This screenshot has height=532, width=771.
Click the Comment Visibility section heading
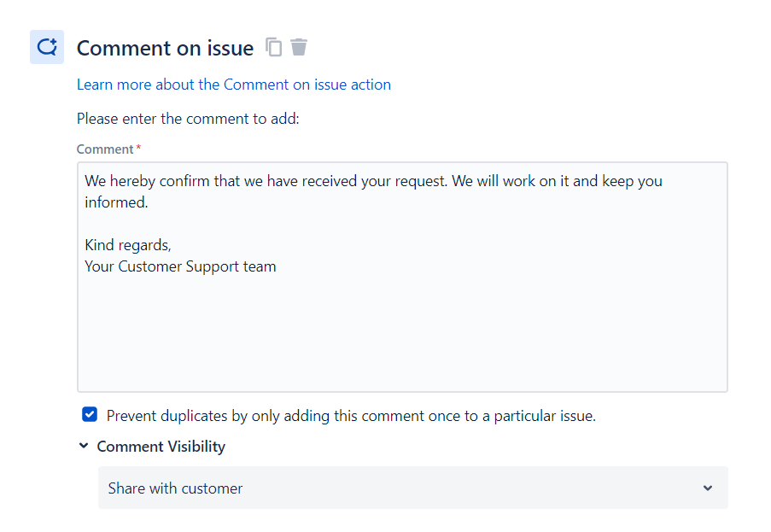161,447
